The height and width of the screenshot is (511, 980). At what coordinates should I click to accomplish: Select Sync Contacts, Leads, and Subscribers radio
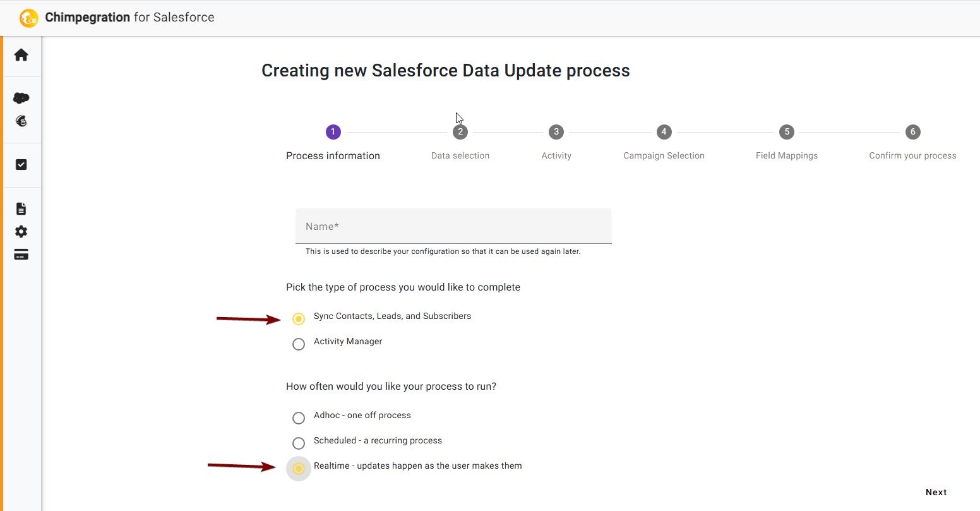click(299, 319)
